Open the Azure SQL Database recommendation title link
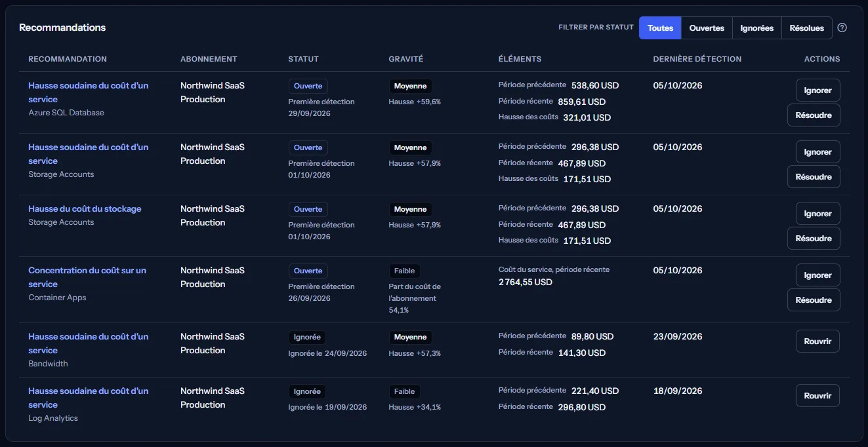Screen dimensions: 868x447 pos(89,92)
